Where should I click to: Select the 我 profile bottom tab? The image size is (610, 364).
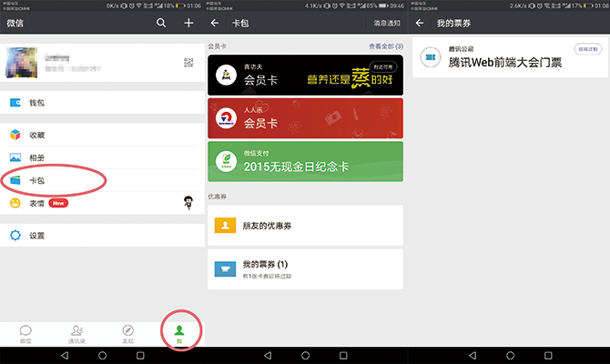[x=179, y=333]
